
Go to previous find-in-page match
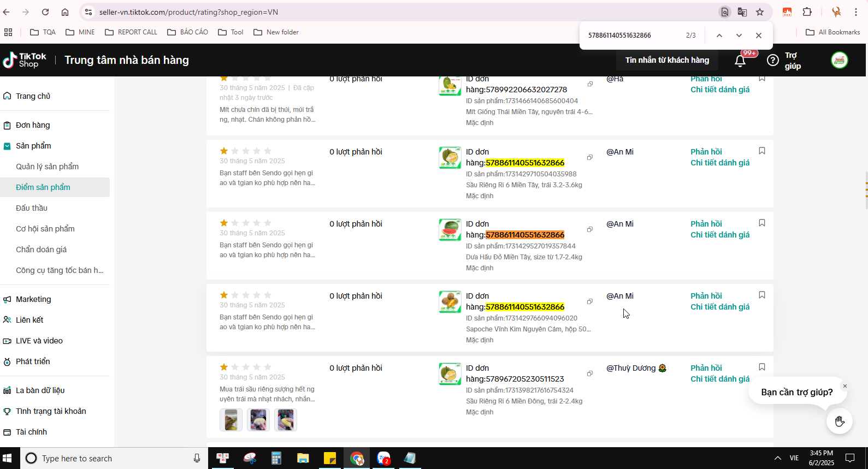(x=719, y=35)
